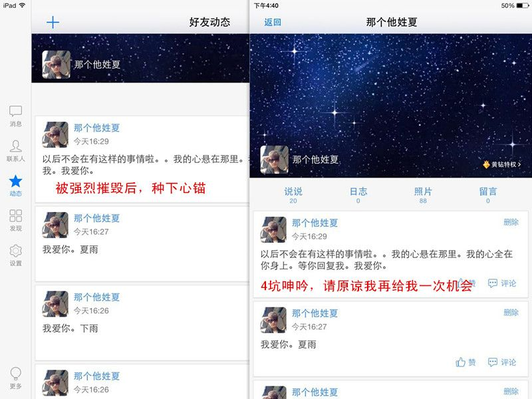Switch to the 说说 tab
Image resolution: width=532 pixels, height=399 pixels.
tap(293, 195)
